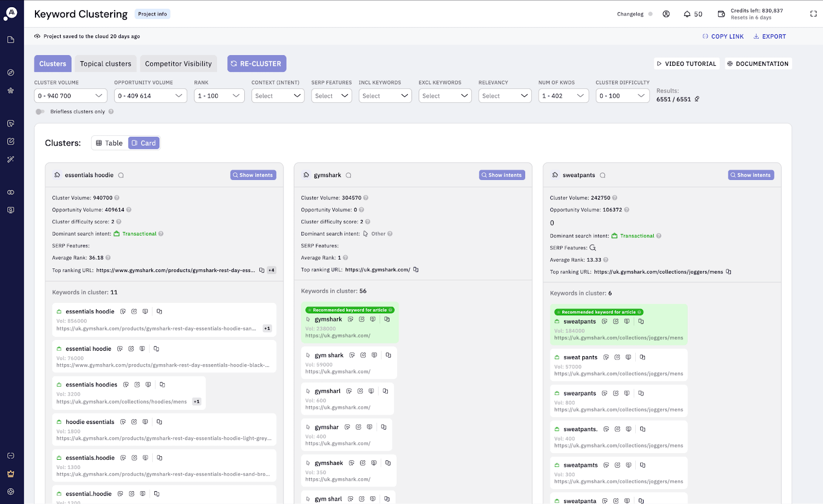Show intents for gymshark cluster
823x504 pixels.
click(502, 175)
